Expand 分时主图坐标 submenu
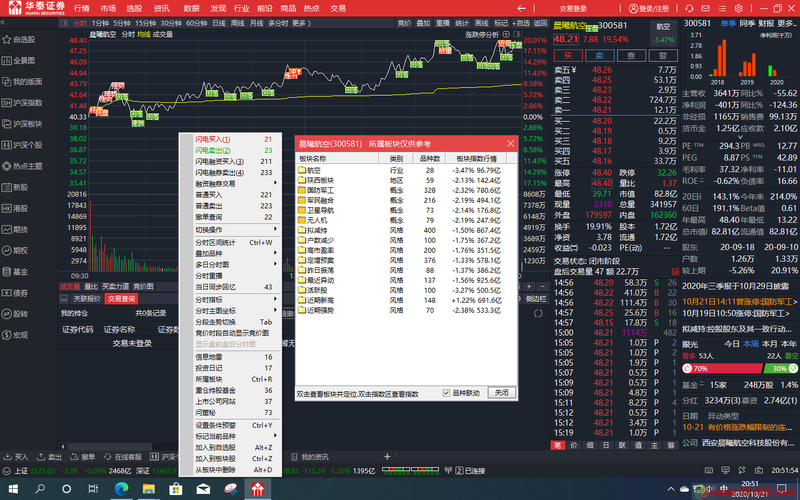The height and width of the screenshot is (500, 800). 233,311
